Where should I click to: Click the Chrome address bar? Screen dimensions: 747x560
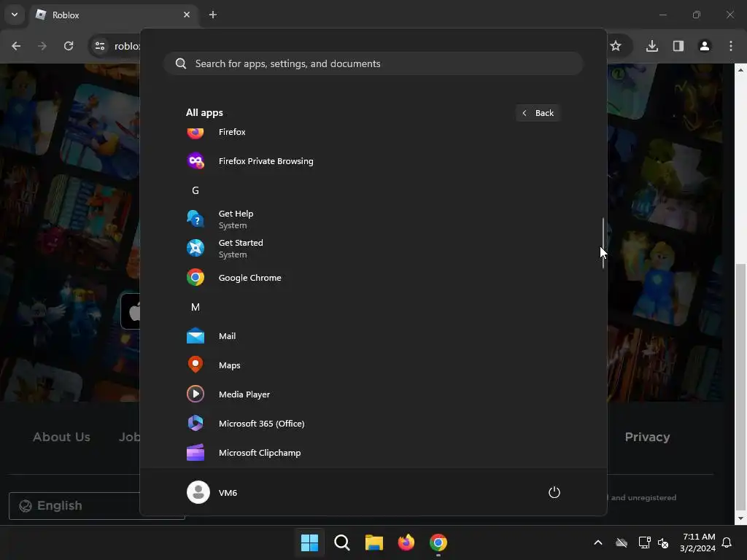127,46
